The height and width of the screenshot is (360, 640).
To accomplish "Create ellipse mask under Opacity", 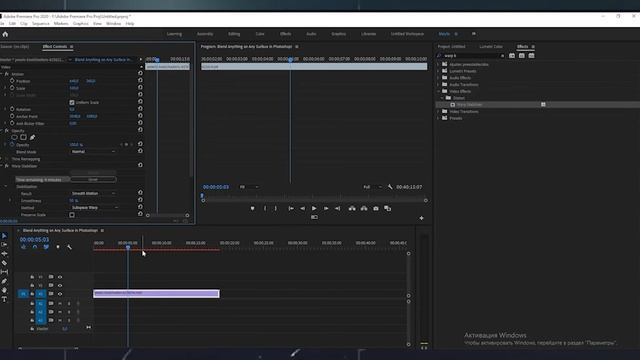I will pyautogui.click(x=15, y=138).
